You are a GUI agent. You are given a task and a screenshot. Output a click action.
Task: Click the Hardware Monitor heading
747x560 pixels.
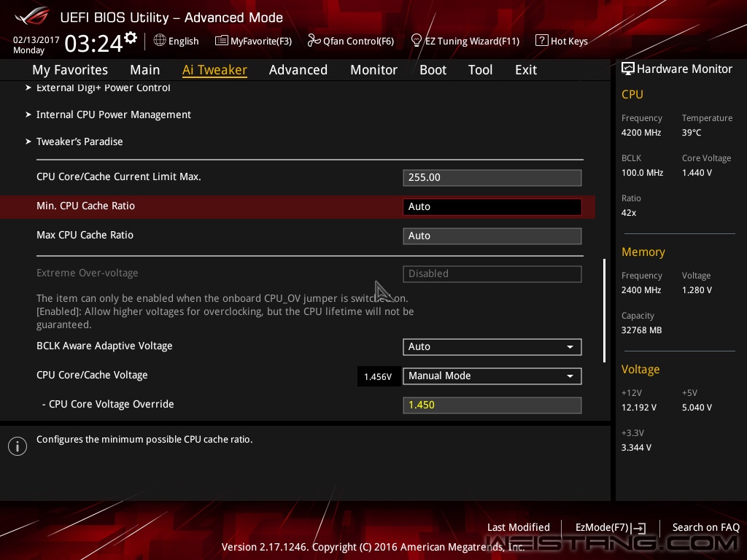coord(684,69)
